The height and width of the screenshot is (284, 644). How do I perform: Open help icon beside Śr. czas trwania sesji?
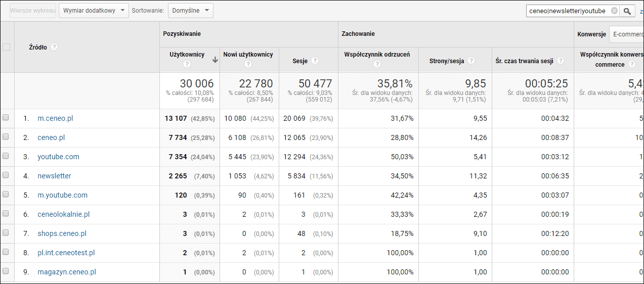pos(561,60)
